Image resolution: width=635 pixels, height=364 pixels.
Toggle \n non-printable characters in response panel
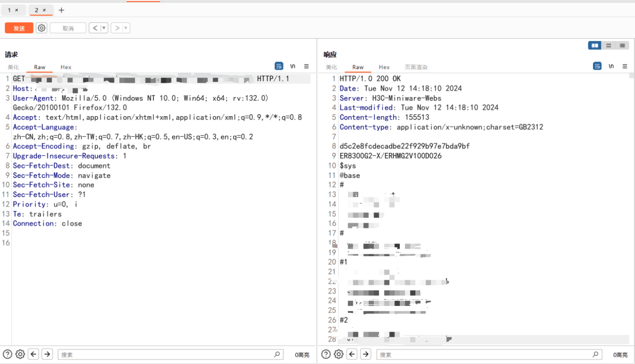pyautogui.click(x=611, y=66)
